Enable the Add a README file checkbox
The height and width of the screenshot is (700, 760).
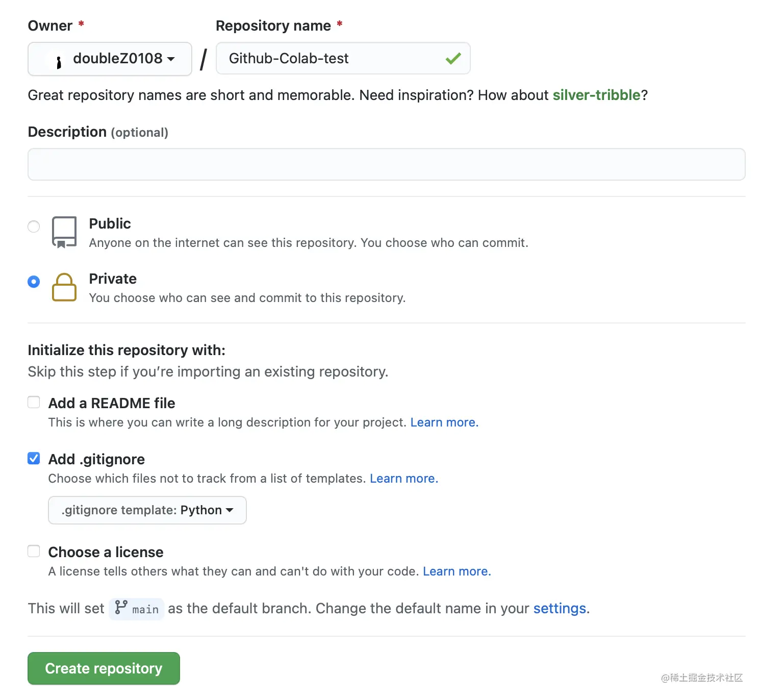(x=34, y=403)
